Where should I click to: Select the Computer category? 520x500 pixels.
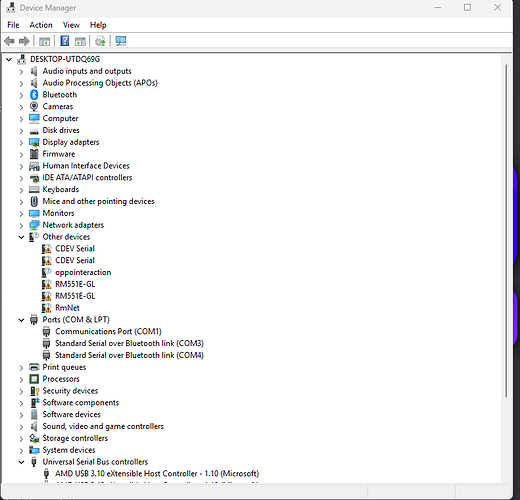click(60, 119)
